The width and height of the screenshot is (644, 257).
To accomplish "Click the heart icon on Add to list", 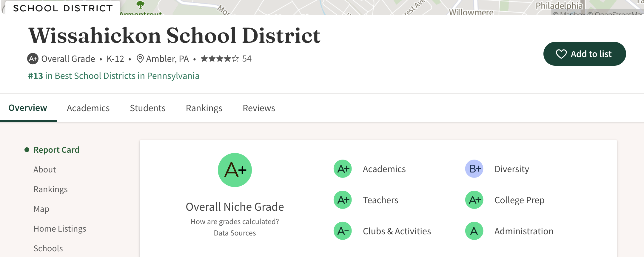I will click(x=561, y=54).
